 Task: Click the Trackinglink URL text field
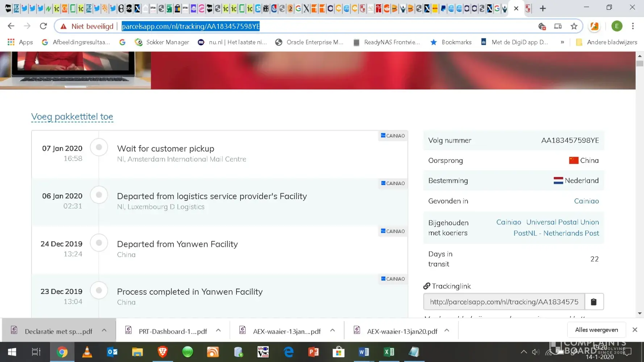[x=504, y=302]
